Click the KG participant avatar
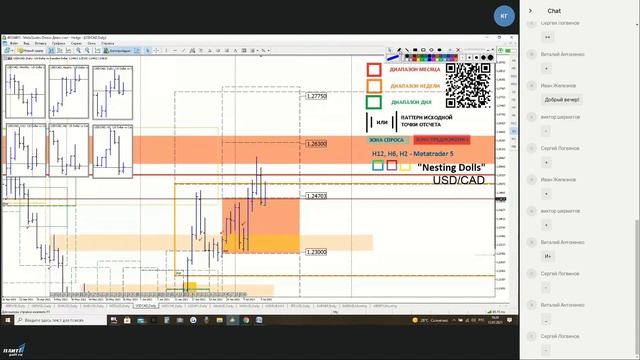 click(504, 16)
